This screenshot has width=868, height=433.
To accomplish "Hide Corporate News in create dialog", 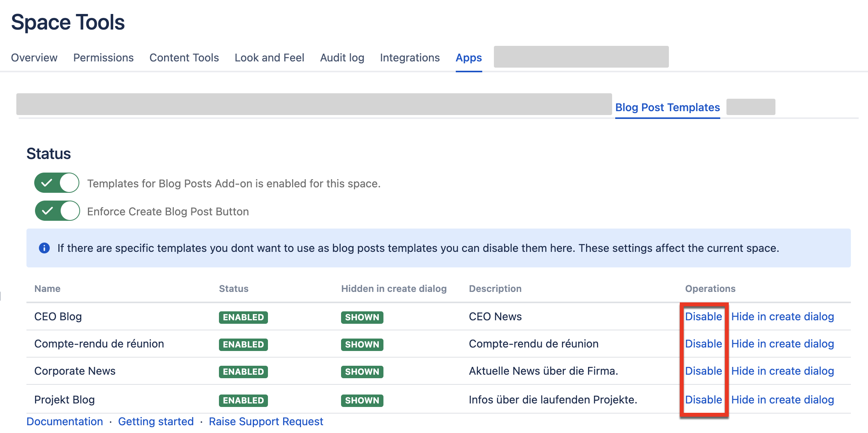I will [x=782, y=371].
